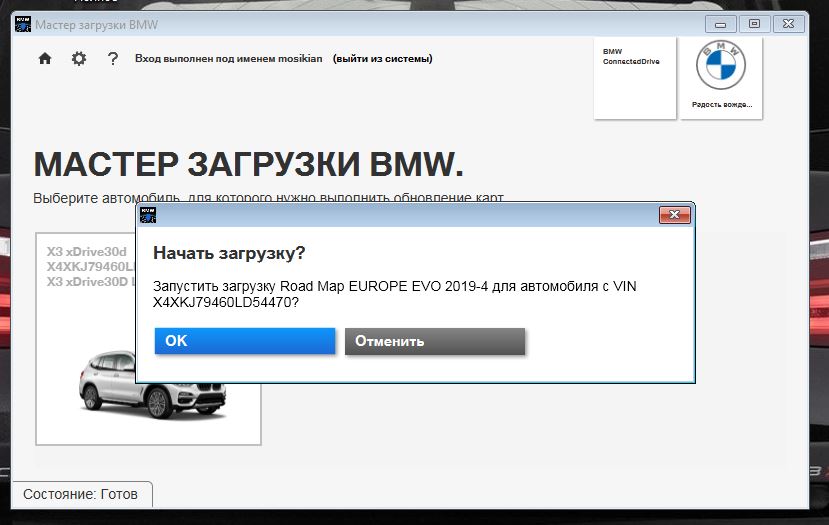This screenshot has height=525, width=829.
Task: Click the VIN X4XKJ79460LD54470 in dialog
Action: 226,302
